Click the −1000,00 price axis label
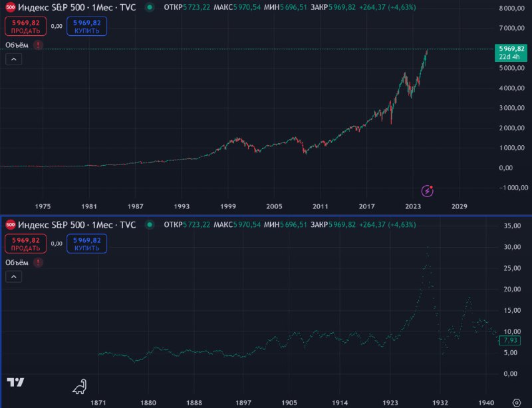Image resolution: width=532 pixels, height=408 pixels. point(513,188)
